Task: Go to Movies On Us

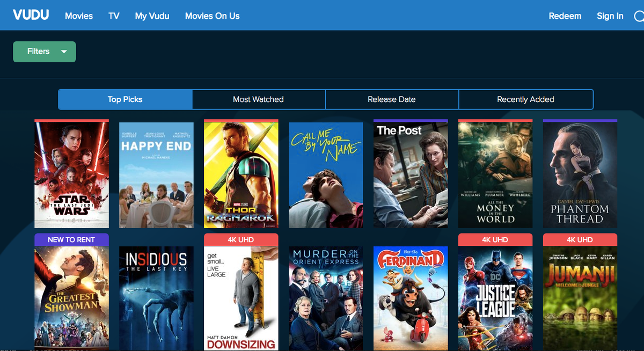Action: click(x=212, y=16)
